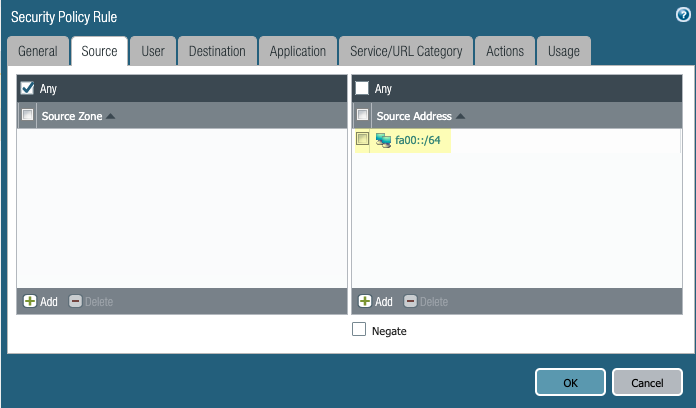
Task: Select the Source tab
Action: click(99, 51)
